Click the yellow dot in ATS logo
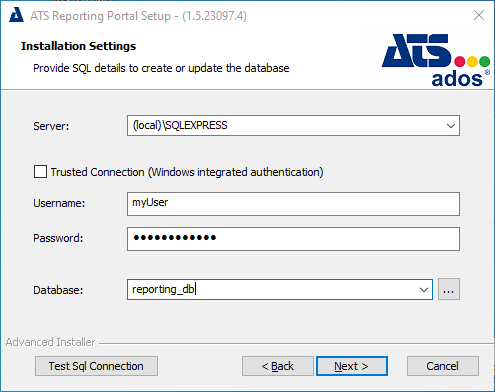Screen dimensions: 495x392 tap(472, 61)
